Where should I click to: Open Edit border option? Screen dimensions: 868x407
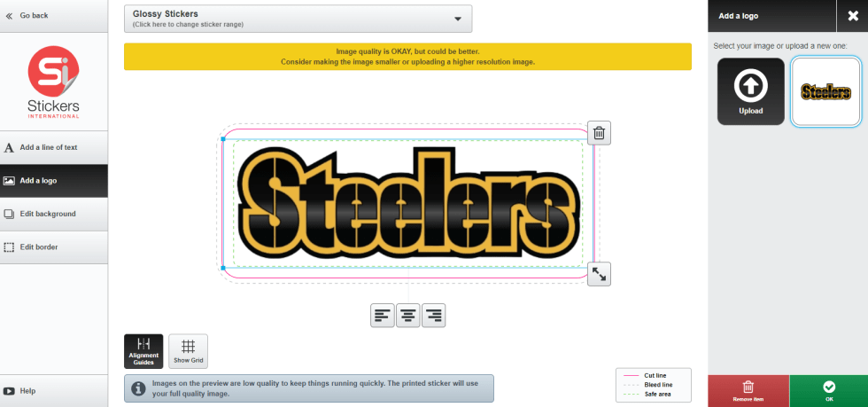click(x=54, y=247)
